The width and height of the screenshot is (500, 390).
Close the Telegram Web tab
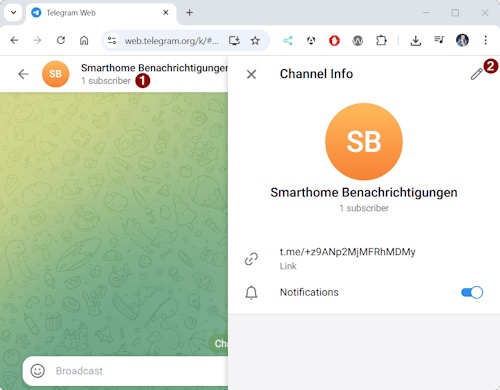pos(166,13)
